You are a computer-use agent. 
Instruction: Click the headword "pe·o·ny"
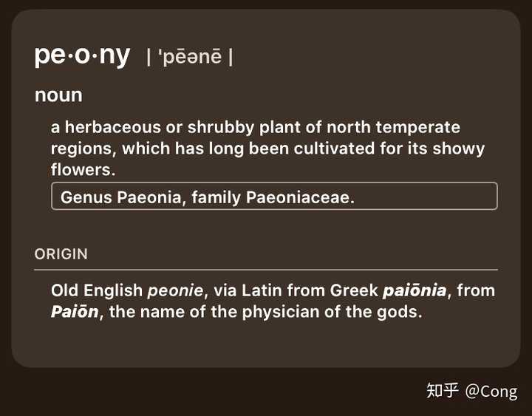(82, 55)
